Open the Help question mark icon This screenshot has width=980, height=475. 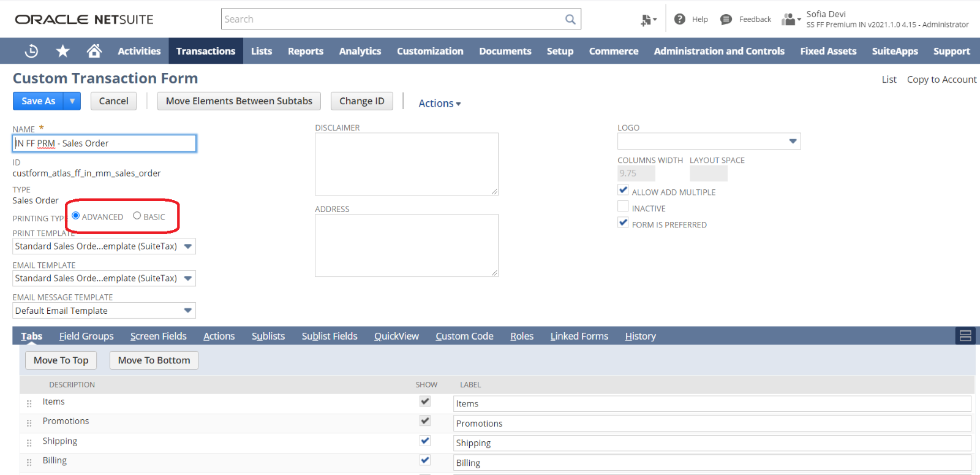point(680,20)
